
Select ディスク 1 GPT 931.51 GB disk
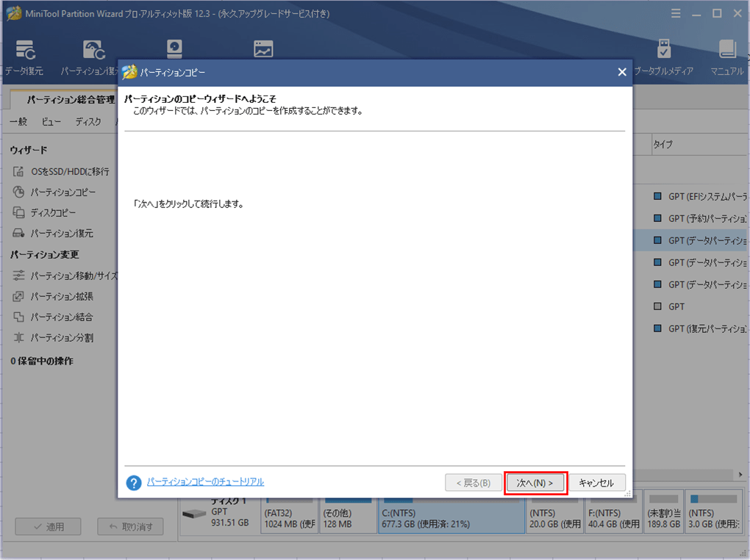click(x=219, y=513)
